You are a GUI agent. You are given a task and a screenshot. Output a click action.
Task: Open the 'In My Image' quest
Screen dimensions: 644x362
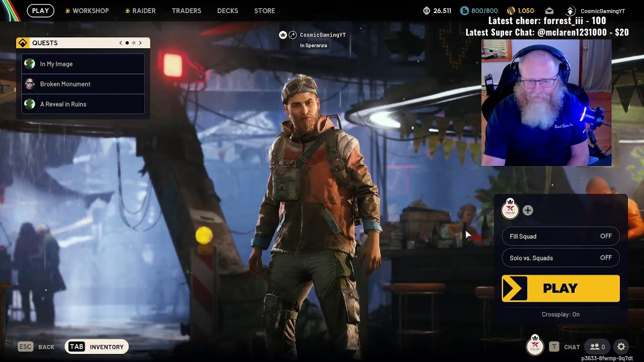coord(83,64)
